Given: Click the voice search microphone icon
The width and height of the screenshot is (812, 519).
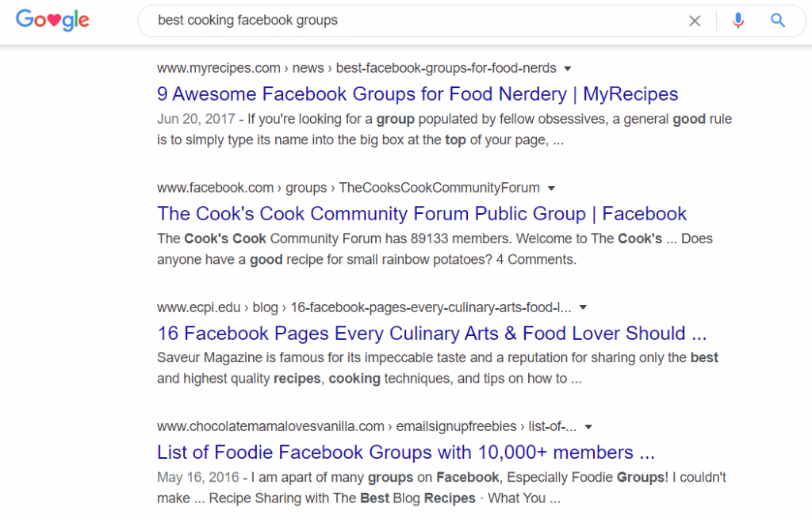Looking at the screenshot, I should (x=738, y=21).
